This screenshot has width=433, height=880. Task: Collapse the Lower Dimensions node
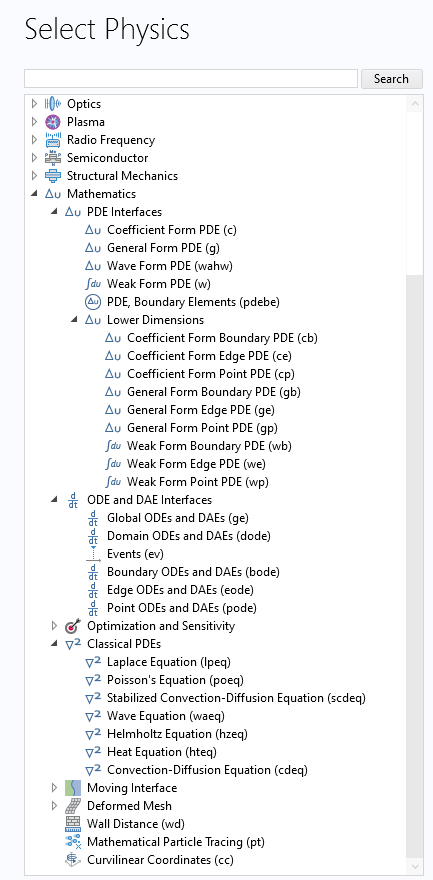coord(74,319)
